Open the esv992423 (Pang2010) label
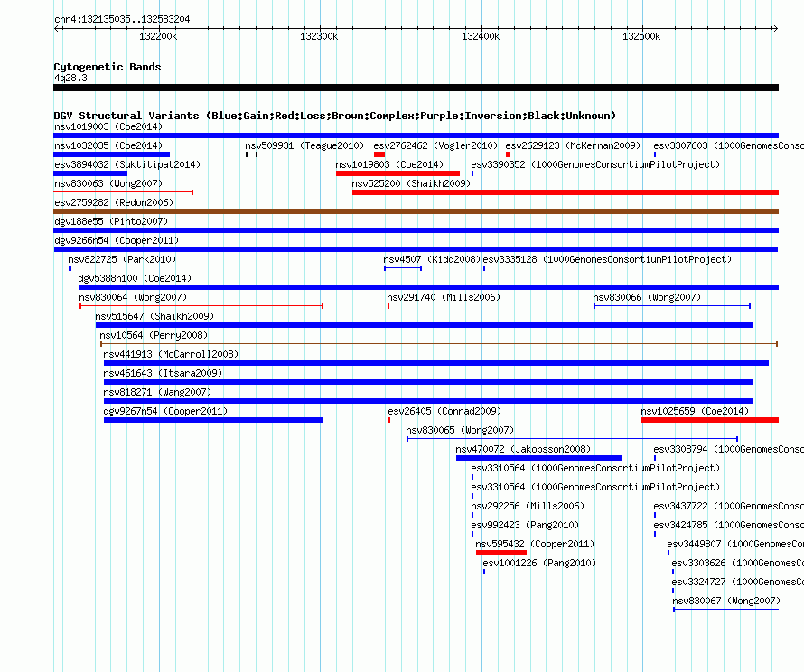804x672 pixels. (525, 525)
